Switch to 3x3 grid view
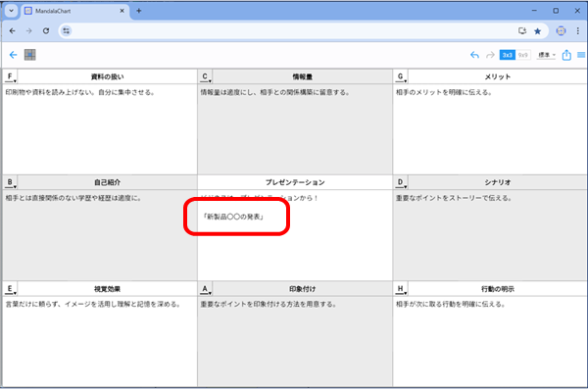This screenshot has width=588, height=389. (507, 55)
